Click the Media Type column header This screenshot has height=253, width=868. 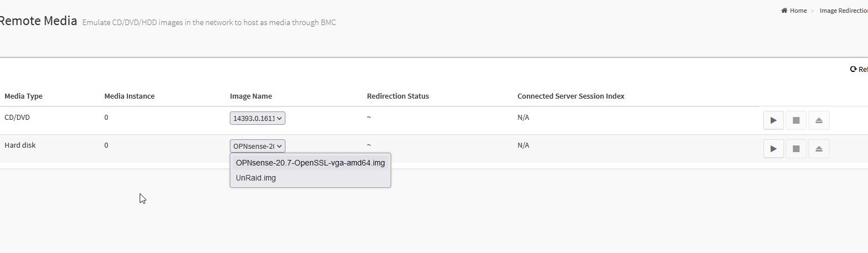coord(23,96)
